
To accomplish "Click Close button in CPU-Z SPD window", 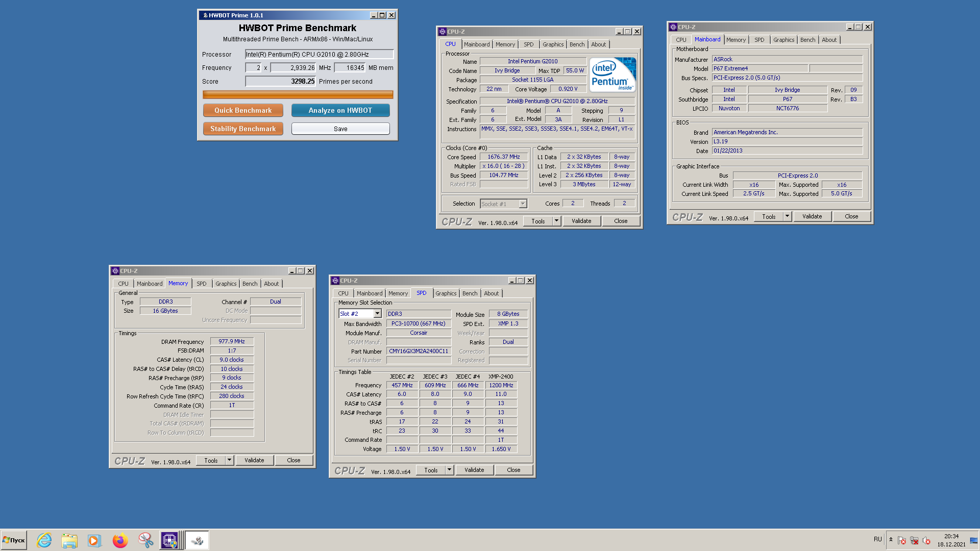I will click(x=513, y=470).
